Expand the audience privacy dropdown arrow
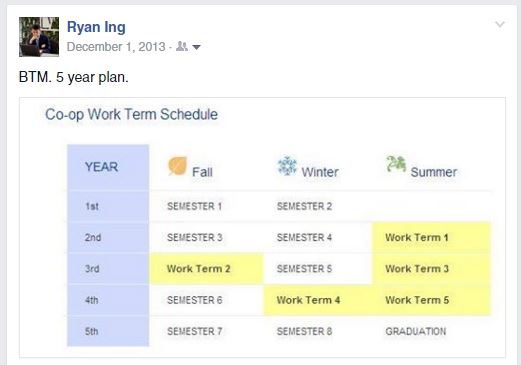 point(197,47)
